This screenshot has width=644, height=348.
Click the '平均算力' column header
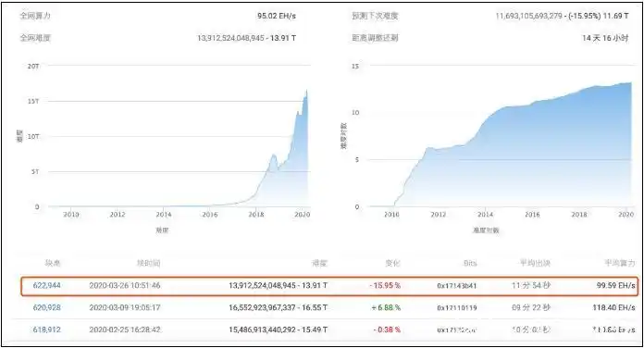pos(620,264)
